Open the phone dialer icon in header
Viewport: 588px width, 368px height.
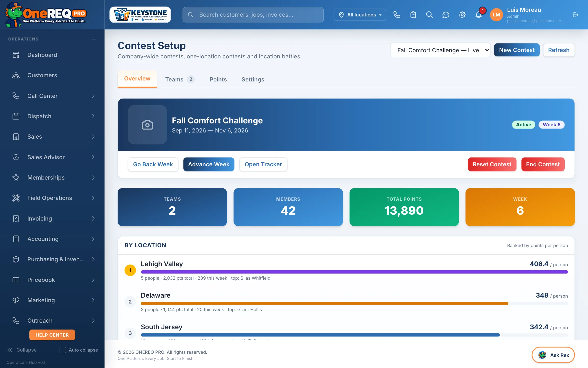(397, 15)
